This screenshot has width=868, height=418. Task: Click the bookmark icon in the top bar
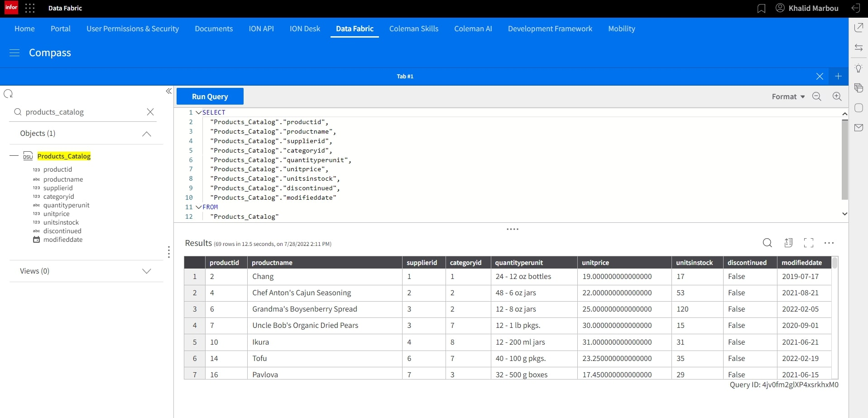tap(761, 9)
